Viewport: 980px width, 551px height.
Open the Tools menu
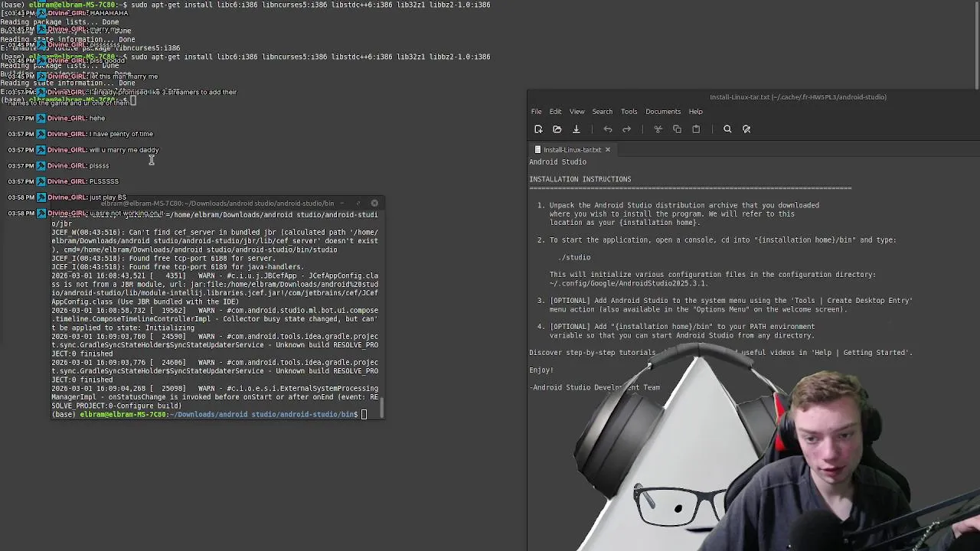[x=629, y=112]
